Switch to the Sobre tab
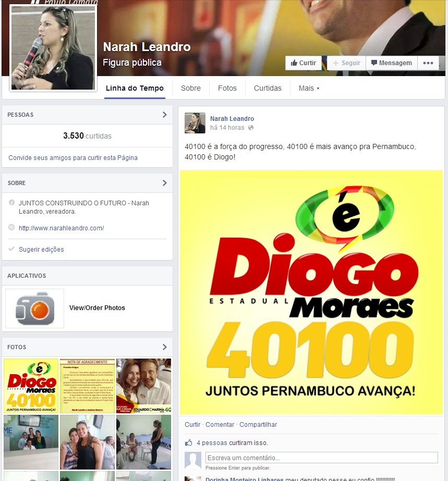This screenshot has height=481, width=448. click(x=191, y=89)
